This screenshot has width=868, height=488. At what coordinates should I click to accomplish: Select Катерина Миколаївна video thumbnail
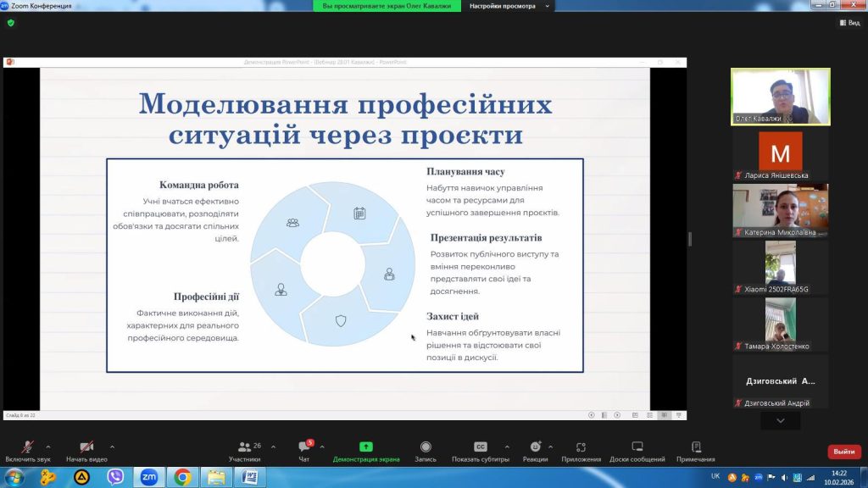click(x=780, y=209)
